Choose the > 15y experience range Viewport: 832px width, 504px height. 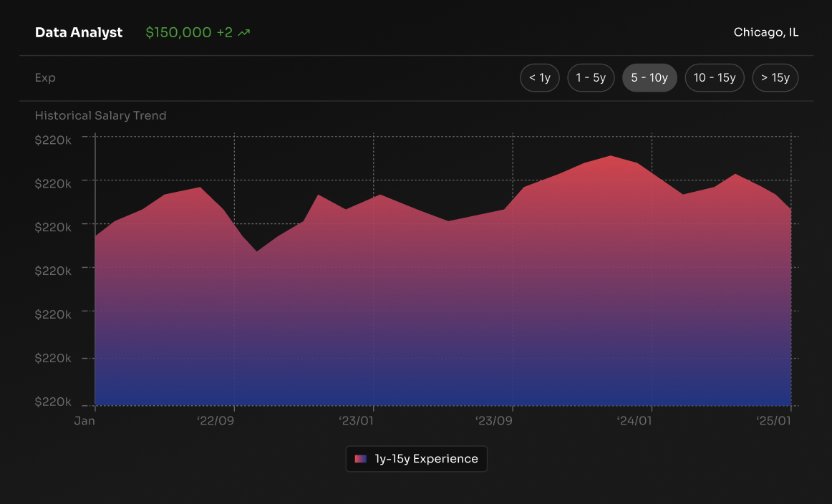[x=775, y=78]
